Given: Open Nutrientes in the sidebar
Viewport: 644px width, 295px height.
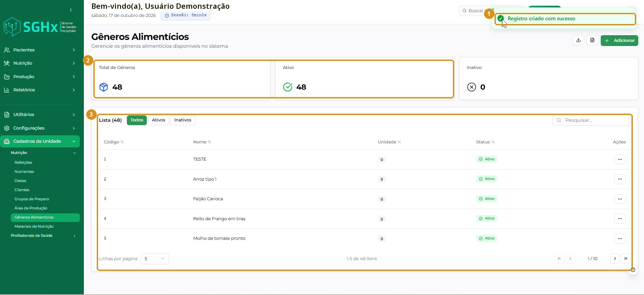Looking at the screenshot, I should coord(24,172).
